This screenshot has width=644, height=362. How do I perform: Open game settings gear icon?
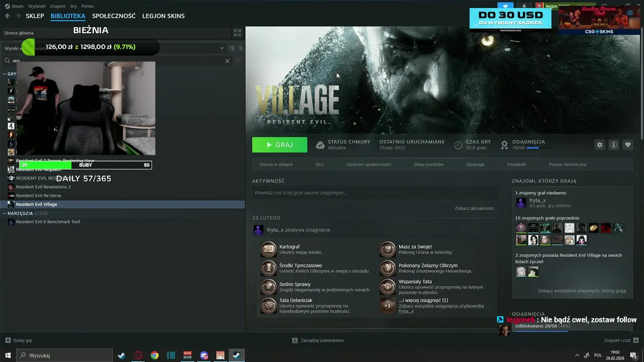pyautogui.click(x=600, y=145)
